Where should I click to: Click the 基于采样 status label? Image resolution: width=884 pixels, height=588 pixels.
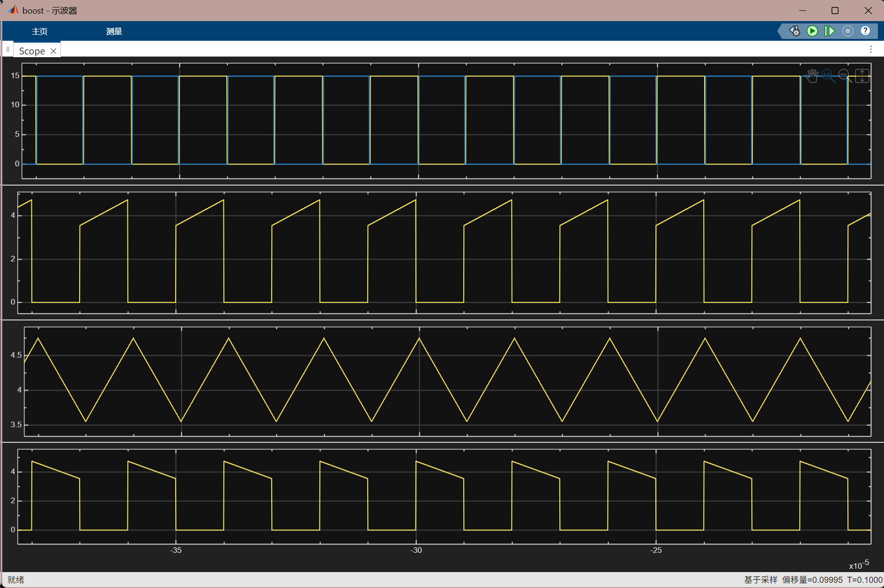coord(761,580)
